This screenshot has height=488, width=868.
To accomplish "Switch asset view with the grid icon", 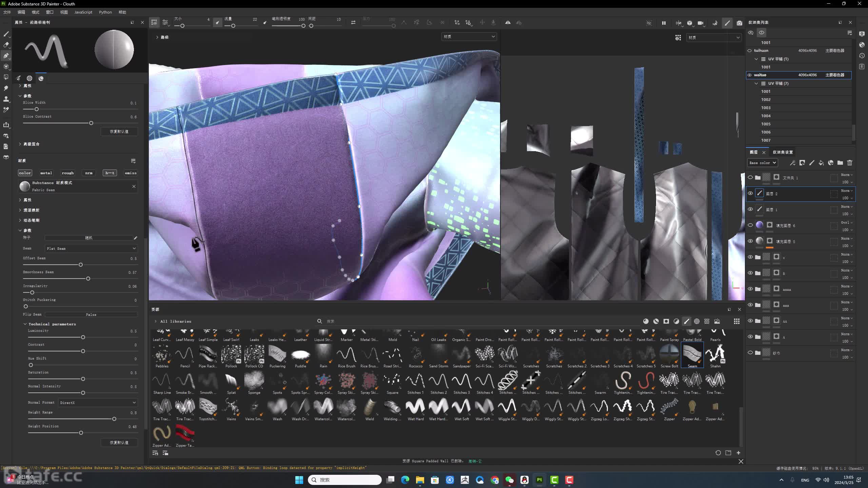I will (737, 321).
